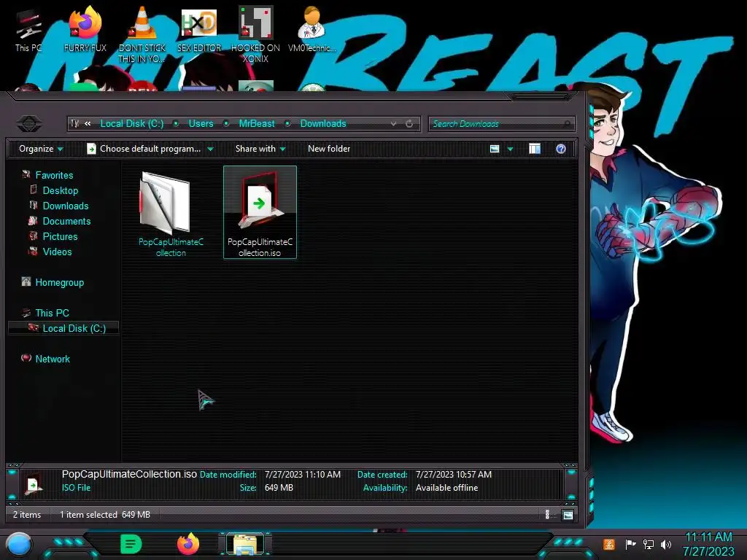Launch the HxD SEX EDITOR shortcut
The image size is (747, 560).
point(199,31)
